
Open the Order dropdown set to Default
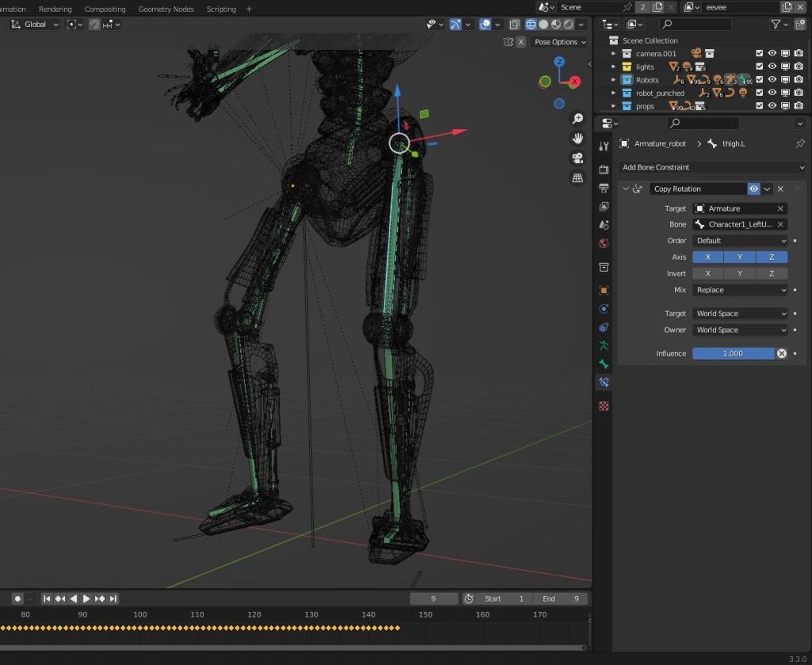coord(740,241)
